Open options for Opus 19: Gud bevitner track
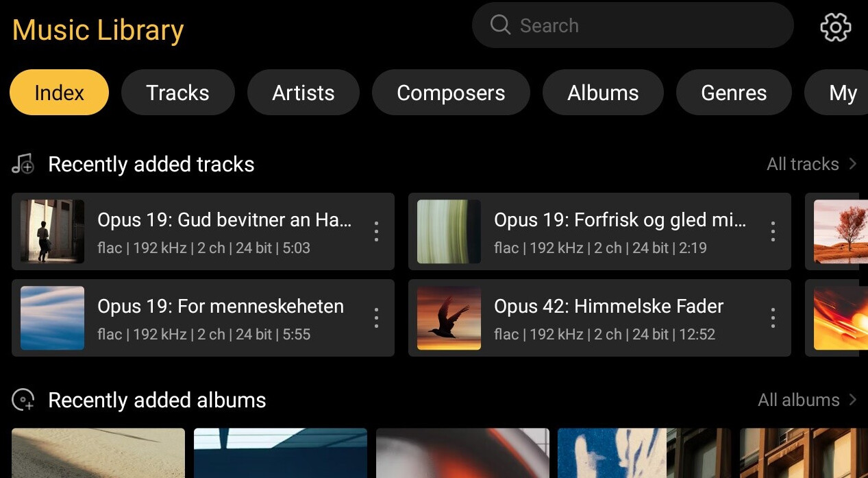The image size is (868, 478). [376, 232]
